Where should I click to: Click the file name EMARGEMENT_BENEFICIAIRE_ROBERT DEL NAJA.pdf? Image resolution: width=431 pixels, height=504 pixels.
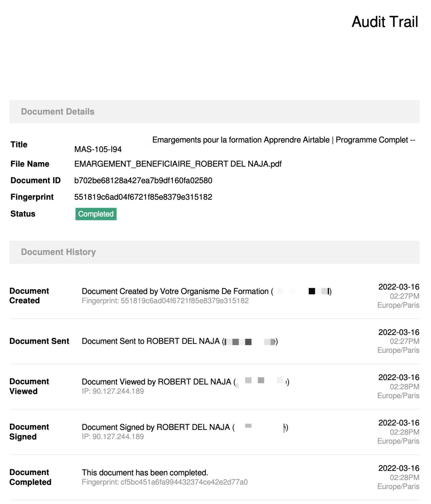pyautogui.click(x=178, y=164)
